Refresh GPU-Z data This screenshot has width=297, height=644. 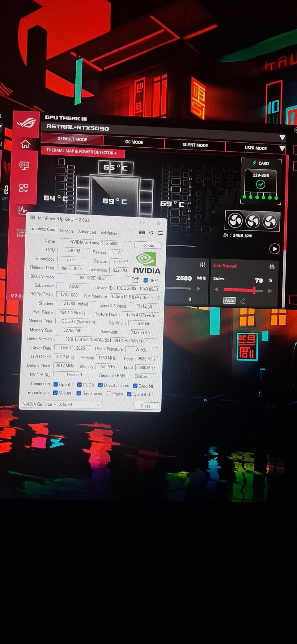coord(151,233)
